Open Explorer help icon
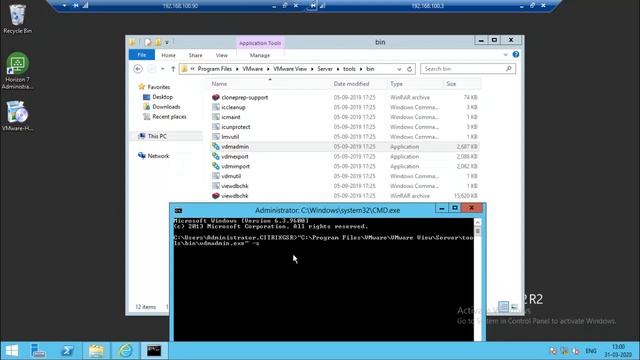The image size is (640, 360). 516,54
